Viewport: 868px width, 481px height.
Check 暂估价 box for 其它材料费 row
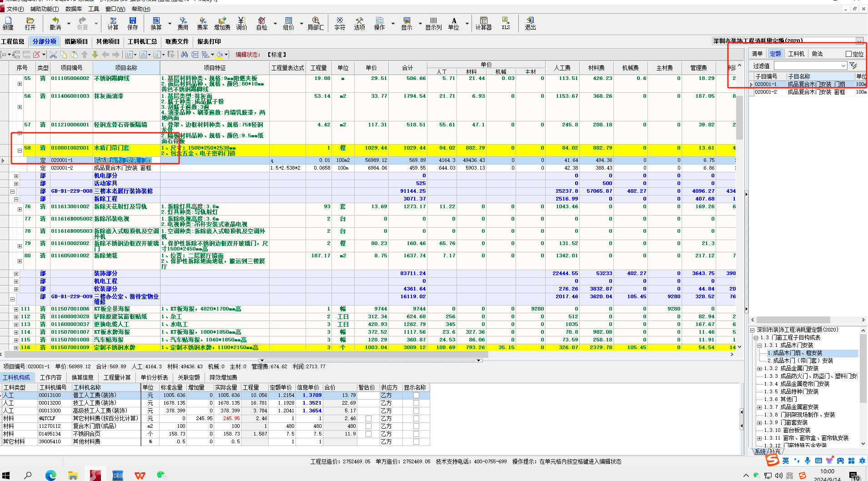[368, 418]
